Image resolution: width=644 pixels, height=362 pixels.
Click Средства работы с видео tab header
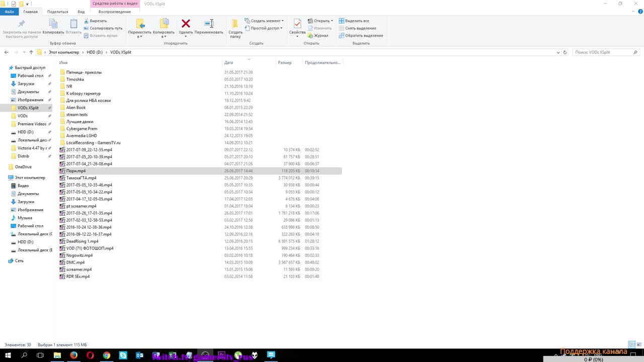(x=115, y=4)
